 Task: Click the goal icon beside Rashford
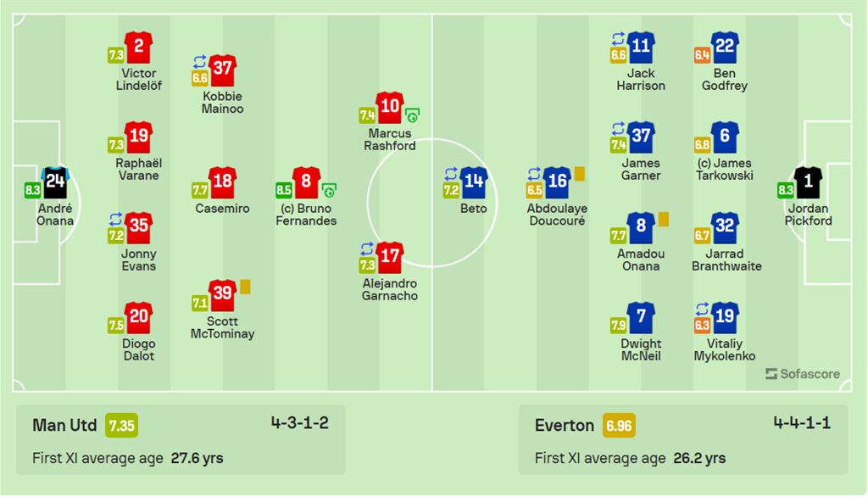413,115
